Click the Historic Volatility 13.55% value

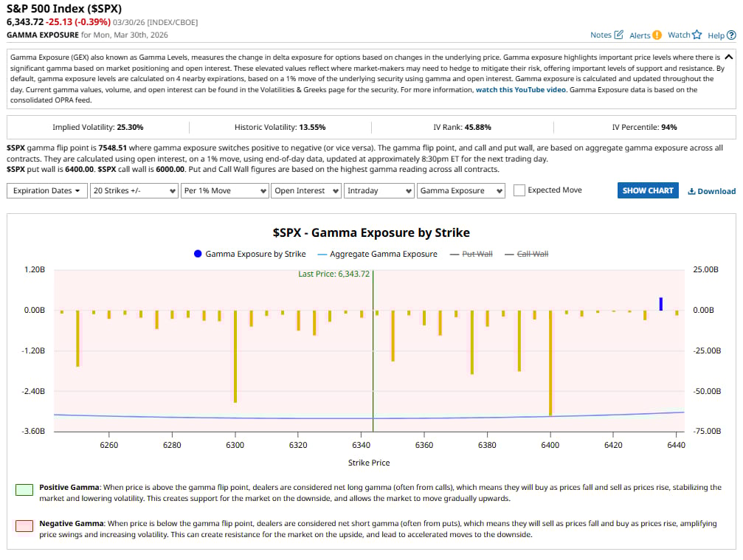coord(312,127)
